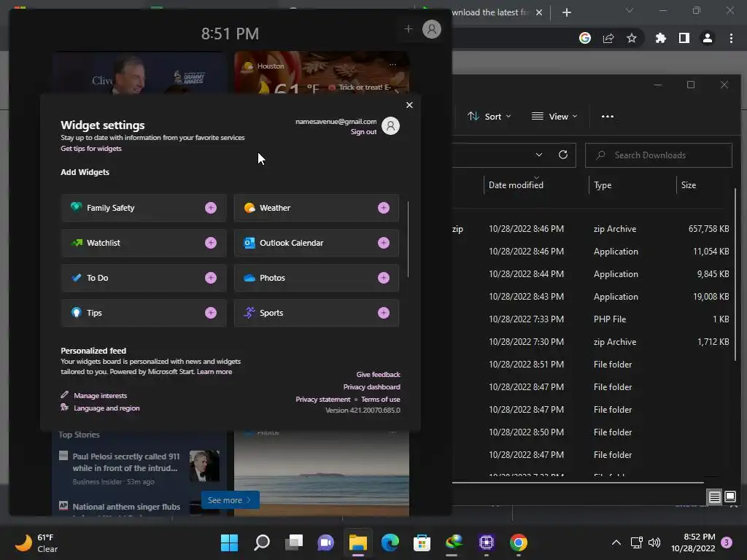Close the Widget settings dialog

point(409,105)
